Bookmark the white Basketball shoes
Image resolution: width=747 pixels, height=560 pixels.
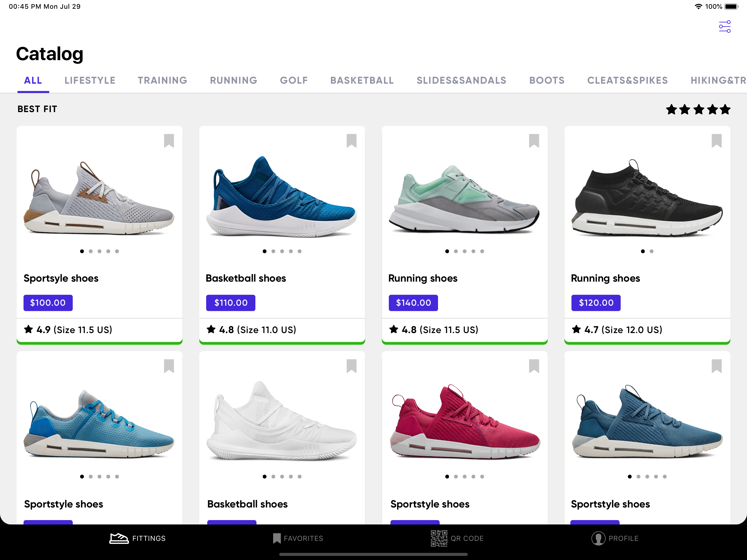pos(351,366)
